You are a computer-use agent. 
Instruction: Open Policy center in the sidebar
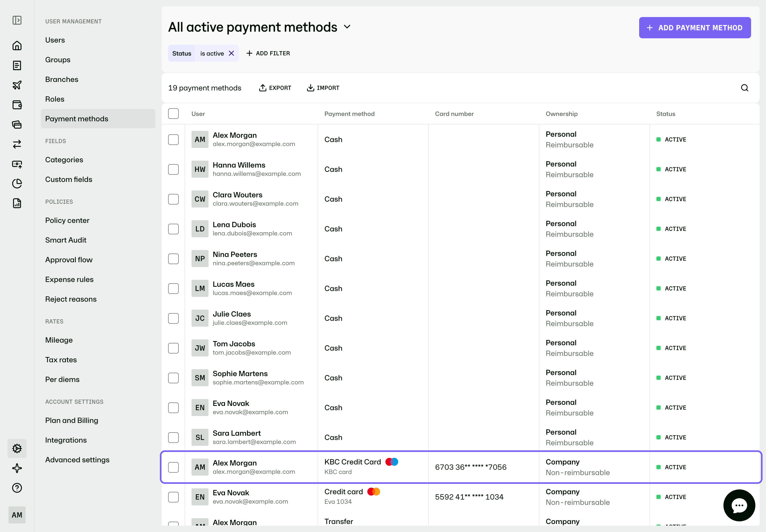coord(67,220)
